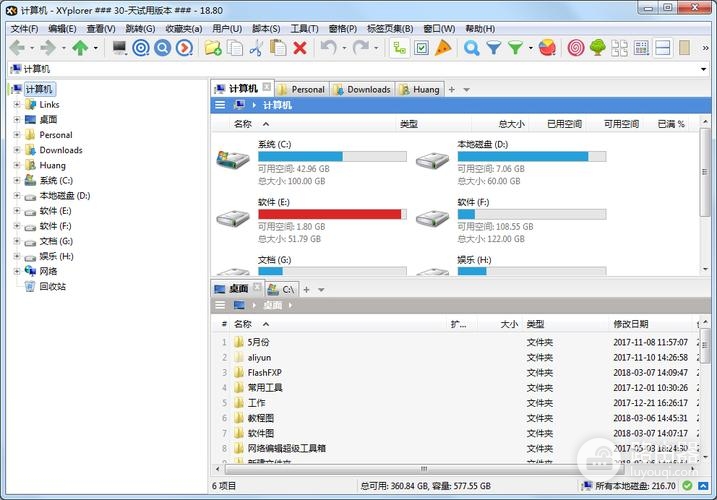717x500 pixels.
Task: Switch to the Downloads tab
Action: (362, 89)
